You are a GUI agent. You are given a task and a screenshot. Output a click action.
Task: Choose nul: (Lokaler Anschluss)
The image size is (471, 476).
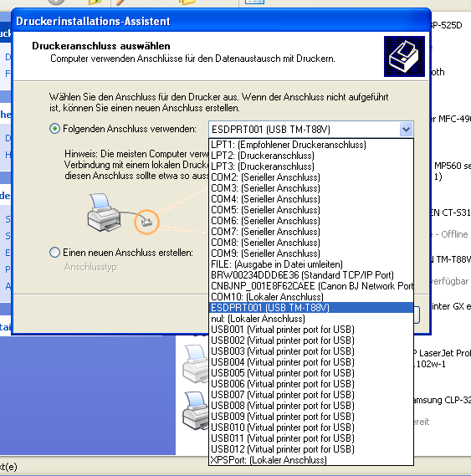pyautogui.click(x=311, y=319)
